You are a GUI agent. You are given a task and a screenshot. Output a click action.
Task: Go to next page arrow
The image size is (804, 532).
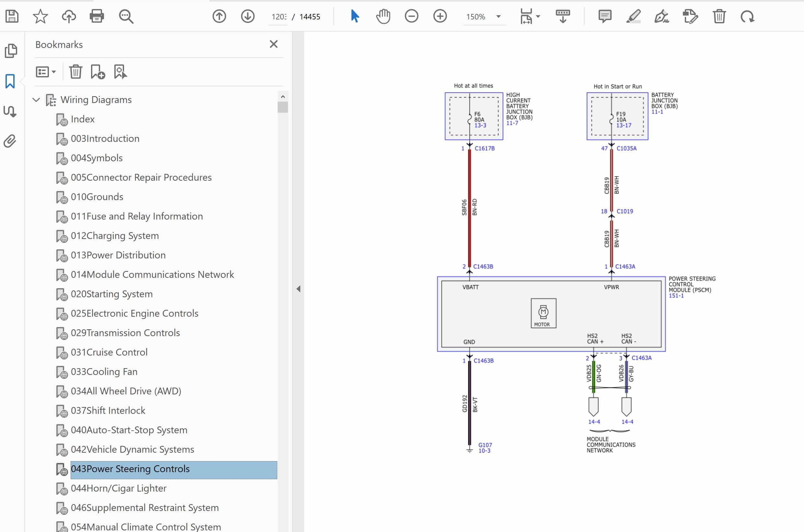(x=248, y=16)
